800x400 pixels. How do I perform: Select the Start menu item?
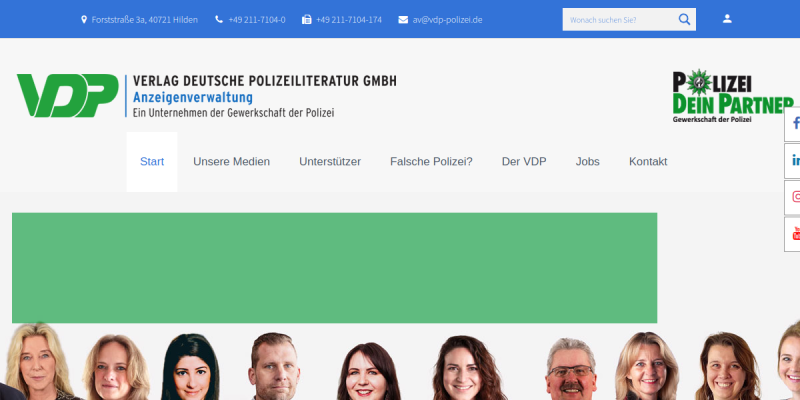(x=152, y=162)
